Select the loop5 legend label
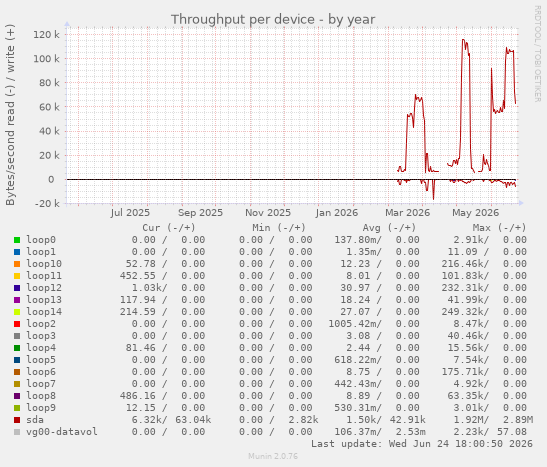547x467 pixels. 41,360
